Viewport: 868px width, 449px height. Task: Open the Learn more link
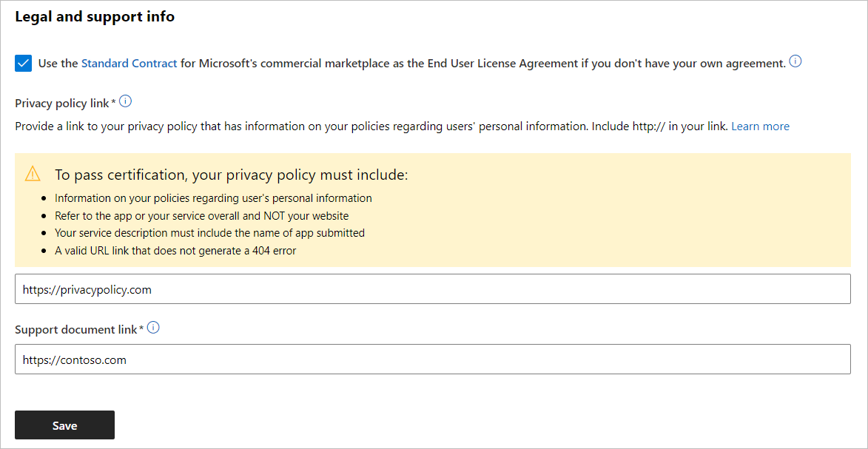760,126
